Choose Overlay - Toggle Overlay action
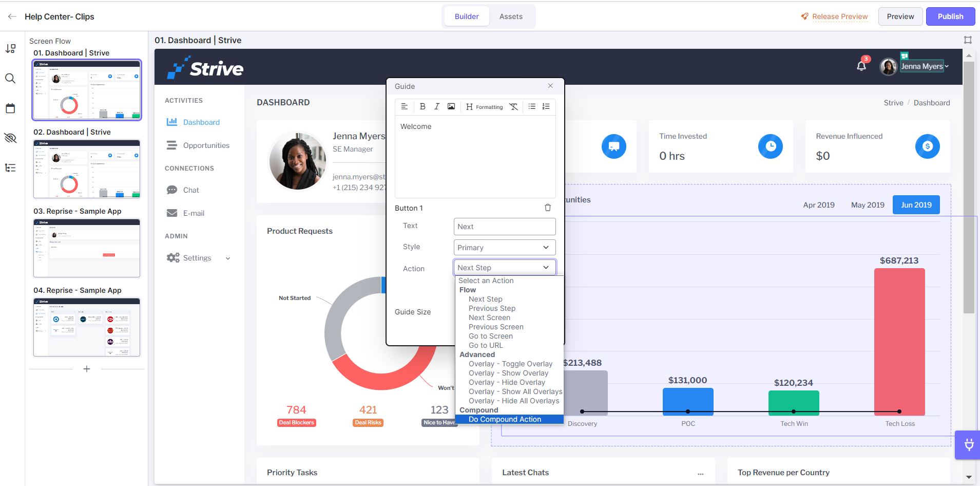Image resolution: width=980 pixels, height=486 pixels. click(x=510, y=364)
